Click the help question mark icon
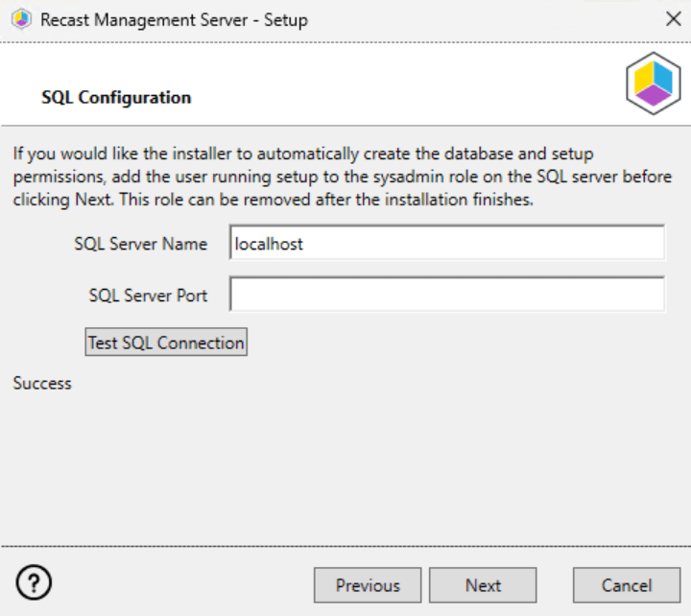The image size is (691, 616). pyautogui.click(x=34, y=582)
